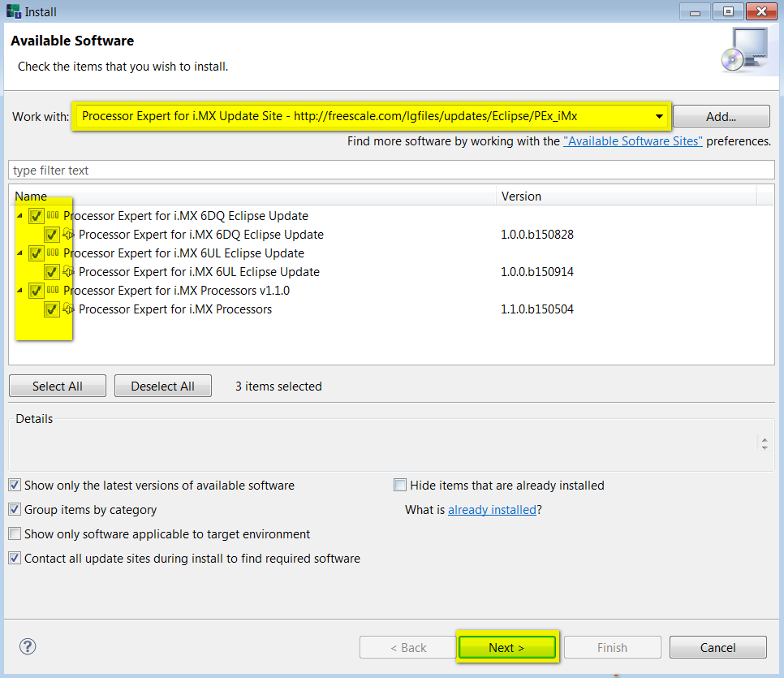Click the Name column header
This screenshot has width=784, height=678.
(252, 196)
